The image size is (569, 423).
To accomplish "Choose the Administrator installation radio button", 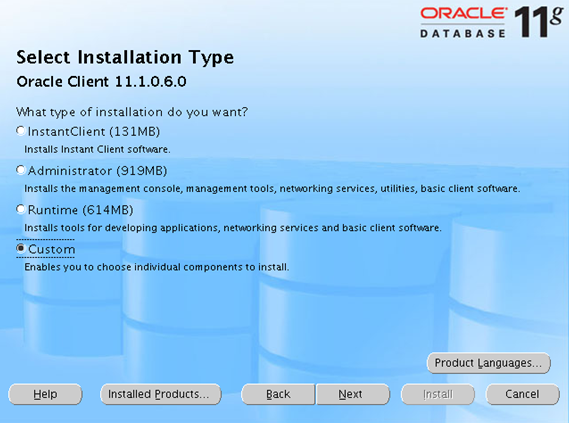I will pos(21,170).
